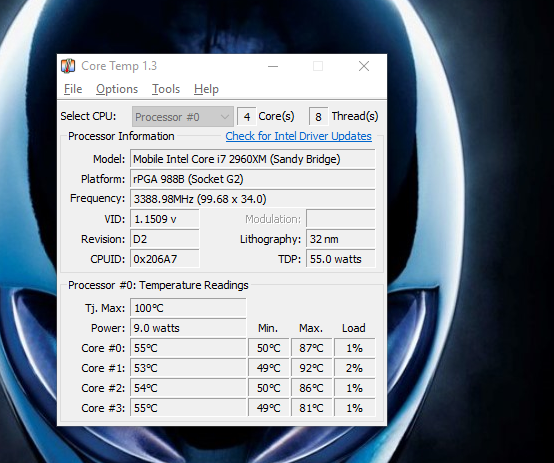Click Check for Intel Driver Updates link
The width and height of the screenshot is (554, 463).
click(299, 136)
